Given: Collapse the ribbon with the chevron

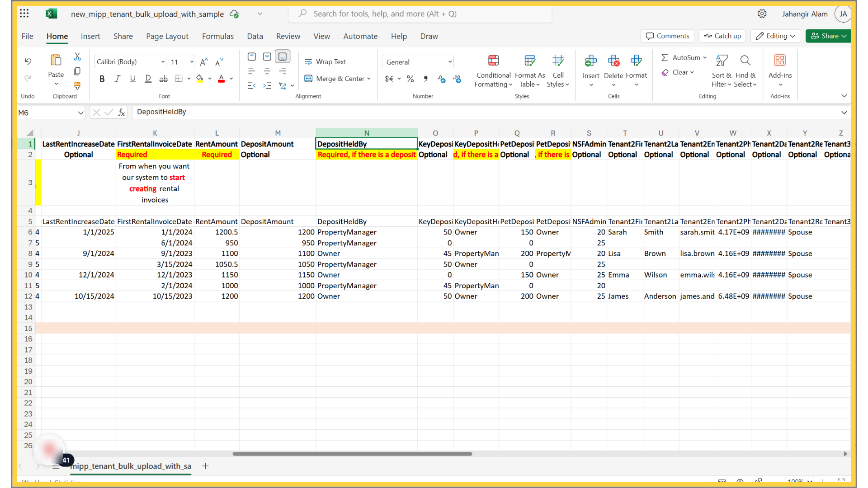Looking at the screenshot, I should click(844, 96).
